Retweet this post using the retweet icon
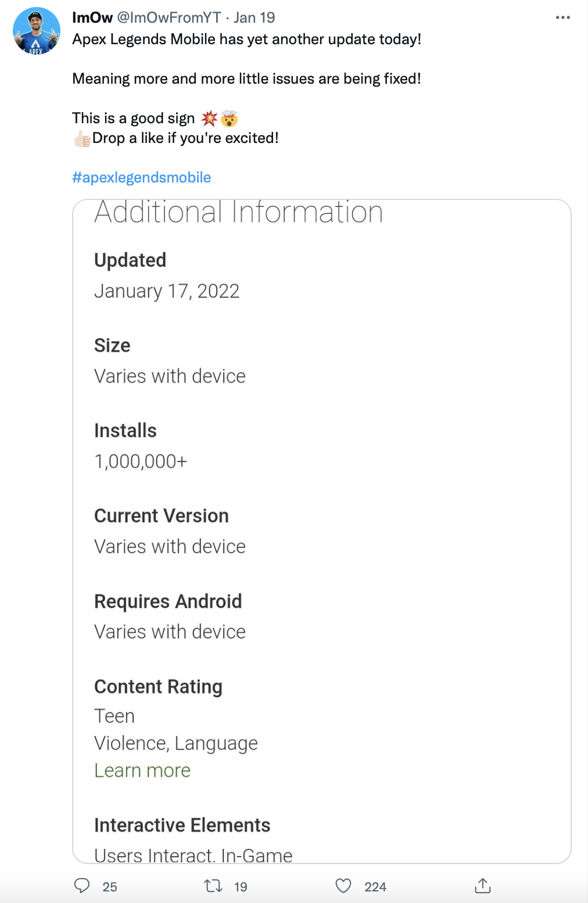The image size is (588, 903). coord(213,886)
